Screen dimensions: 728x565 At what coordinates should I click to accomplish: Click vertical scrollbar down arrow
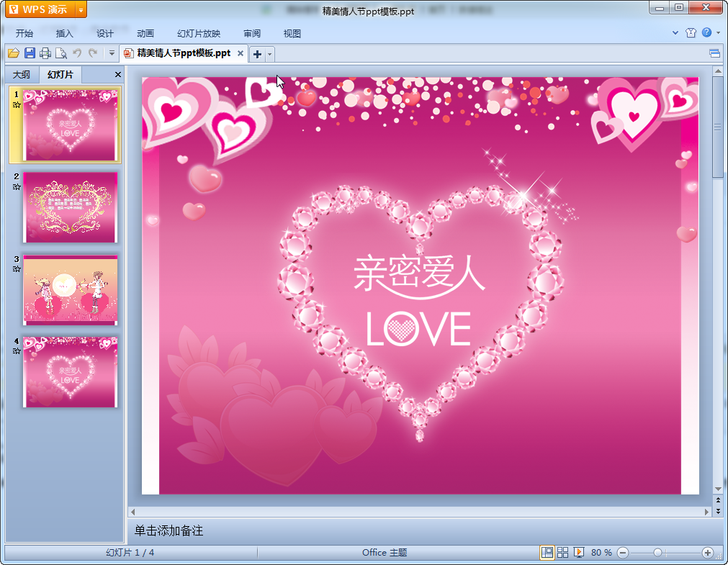coord(718,489)
